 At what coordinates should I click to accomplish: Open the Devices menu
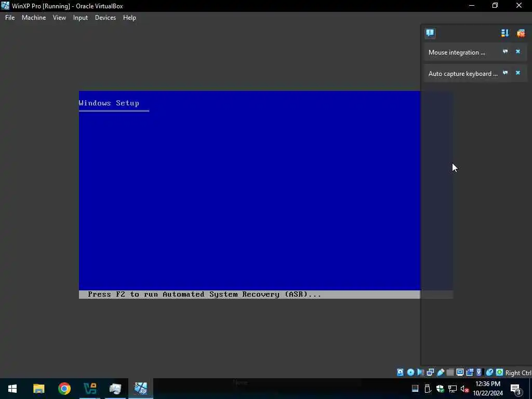pos(105,18)
